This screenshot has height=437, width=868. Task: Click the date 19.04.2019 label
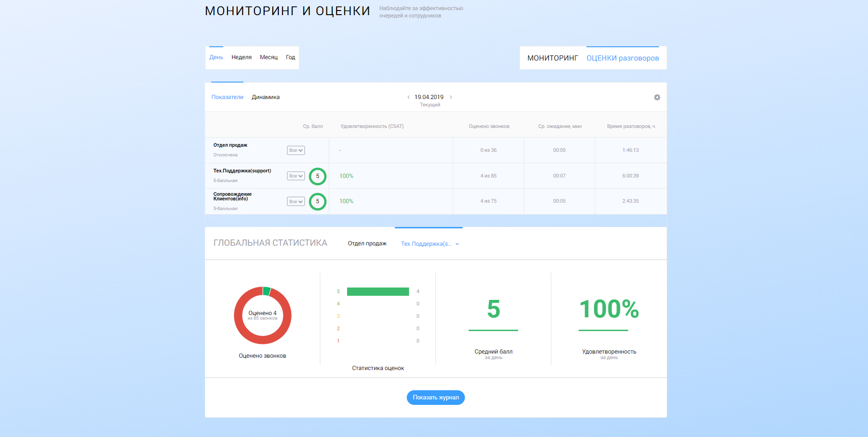pos(429,97)
